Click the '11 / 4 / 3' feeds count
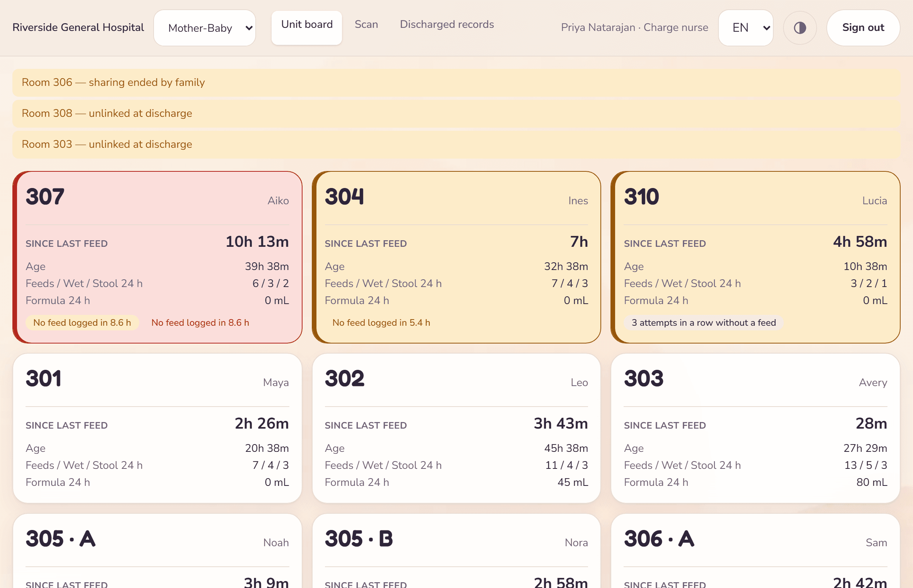 (566, 465)
